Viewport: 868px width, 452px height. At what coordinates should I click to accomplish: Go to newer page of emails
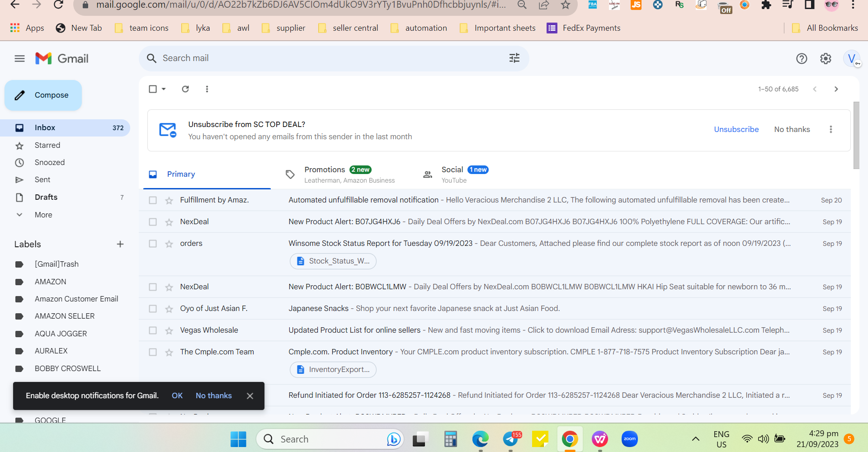(815, 89)
